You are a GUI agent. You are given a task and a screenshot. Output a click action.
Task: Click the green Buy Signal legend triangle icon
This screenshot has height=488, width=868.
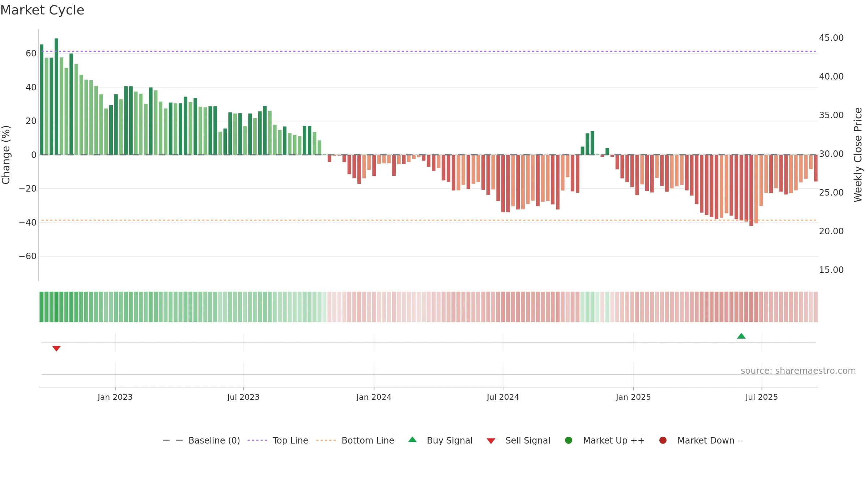pyautogui.click(x=412, y=440)
